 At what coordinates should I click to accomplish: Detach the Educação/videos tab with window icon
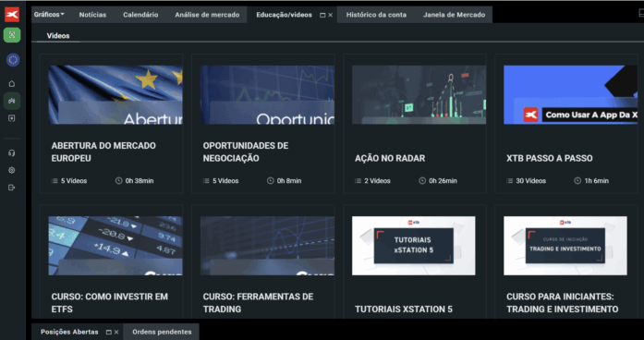(x=322, y=15)
